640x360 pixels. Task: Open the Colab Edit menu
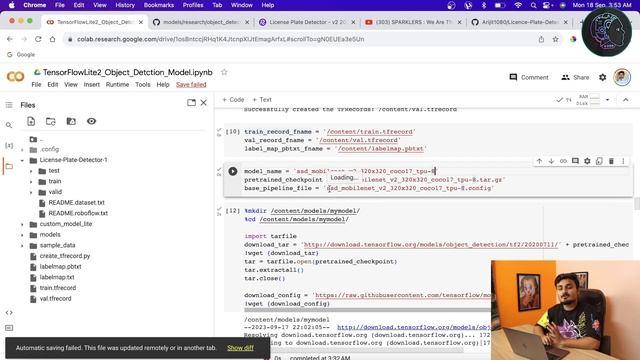(x=53, y=84)
